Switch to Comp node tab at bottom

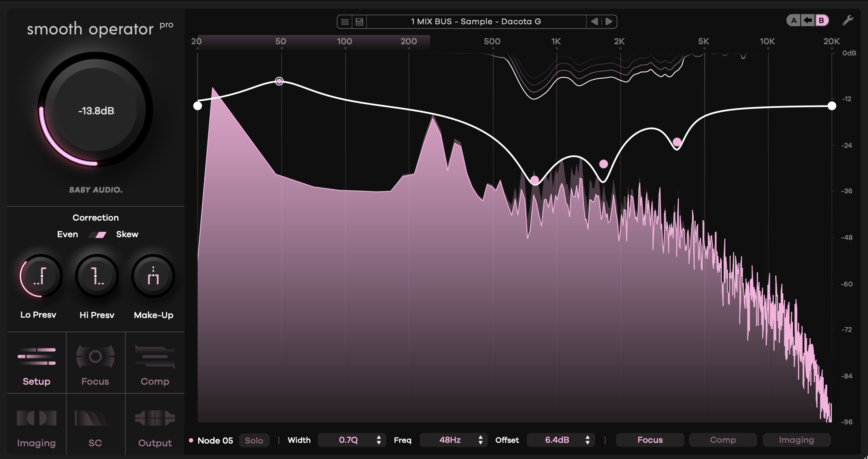point(723,440)
